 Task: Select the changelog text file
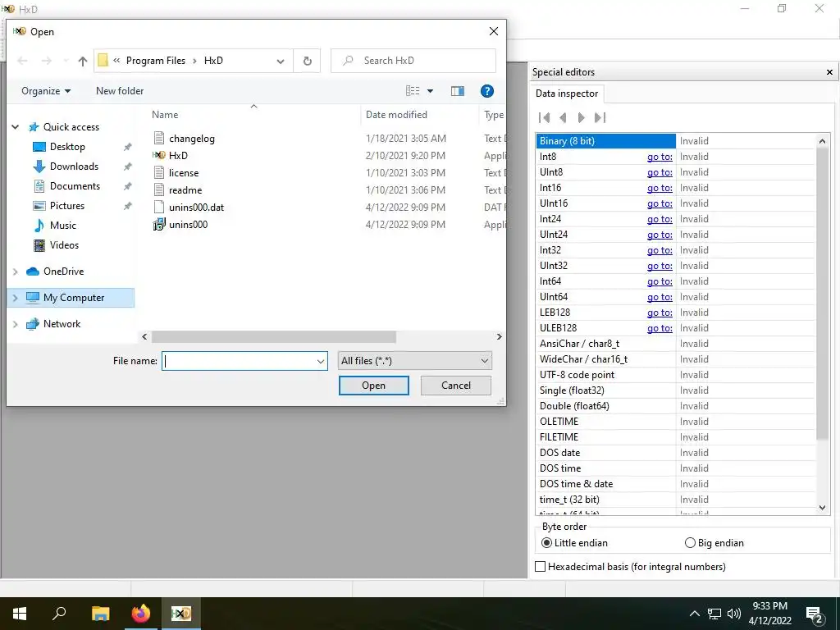coord(192,138)
